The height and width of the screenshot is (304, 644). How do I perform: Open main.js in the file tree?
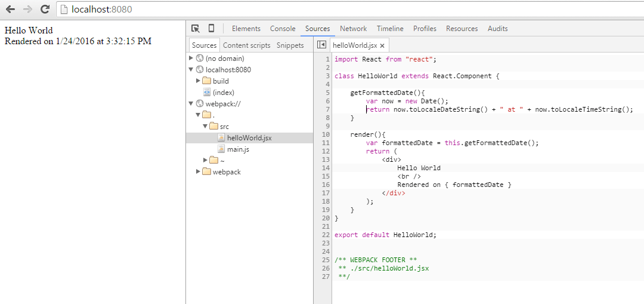(238, 149)
